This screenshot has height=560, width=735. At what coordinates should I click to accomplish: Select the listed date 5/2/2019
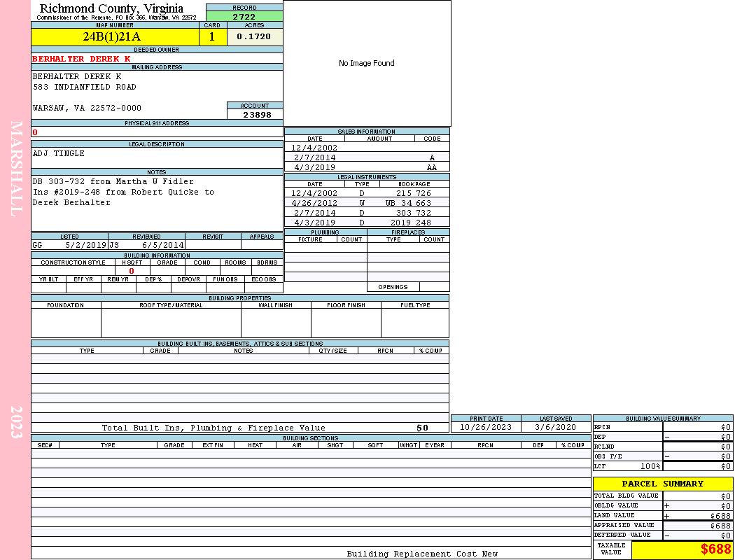[85, 246]
